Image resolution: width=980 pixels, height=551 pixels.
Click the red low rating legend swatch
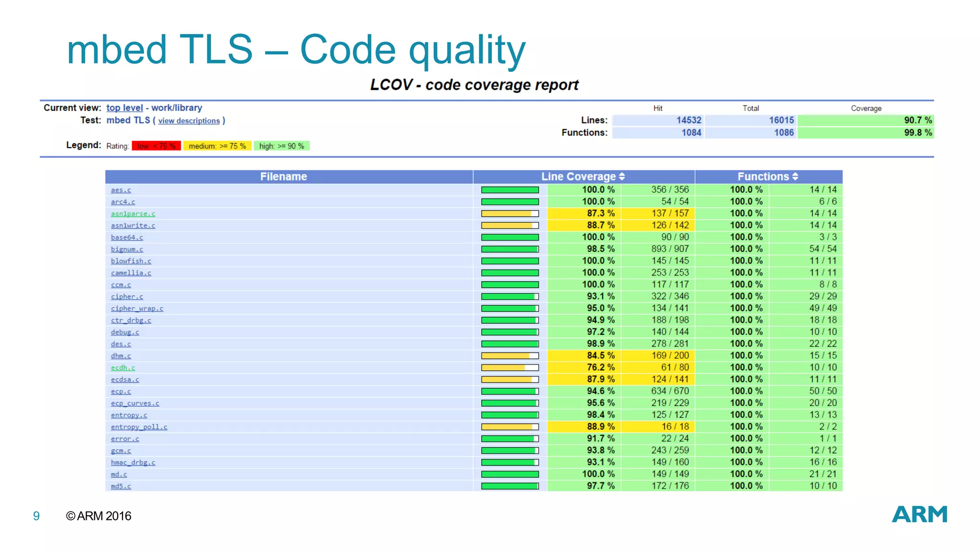click(156, 146)
